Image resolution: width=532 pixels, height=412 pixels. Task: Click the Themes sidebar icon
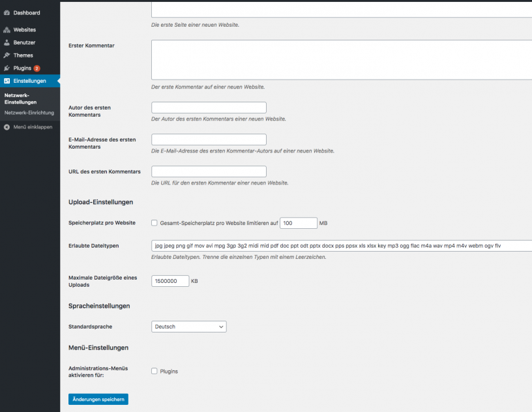(8, 55)
